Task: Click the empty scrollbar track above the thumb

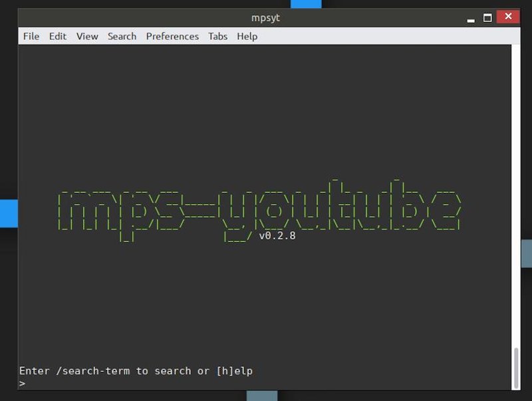Action: pos(516,200)
